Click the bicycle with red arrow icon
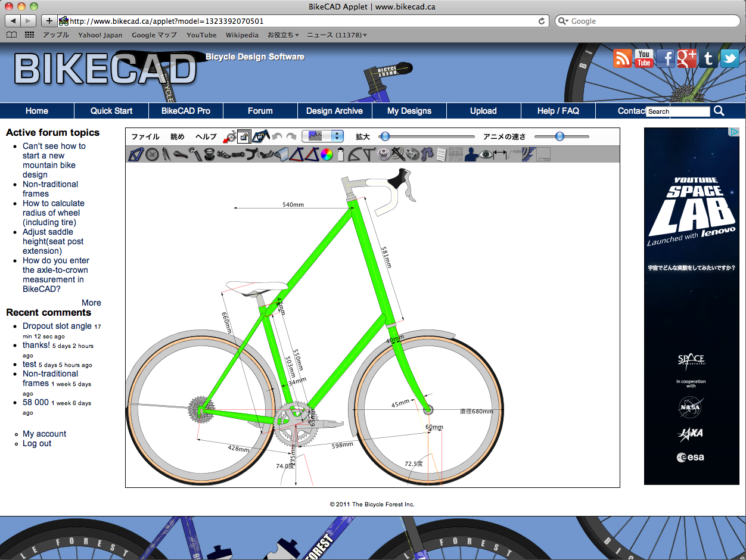This screenshot has width=746, height=560. pyautogui.click(x=230, y=137)
